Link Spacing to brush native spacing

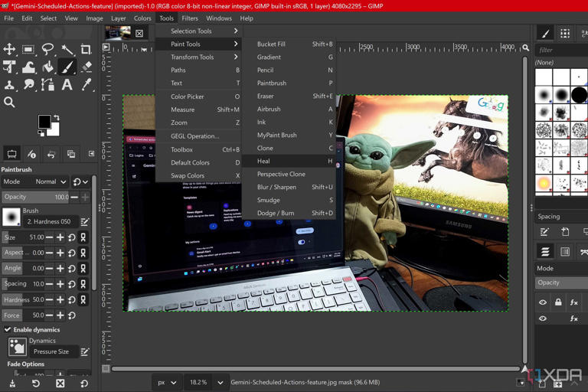[x=83, y=284]
